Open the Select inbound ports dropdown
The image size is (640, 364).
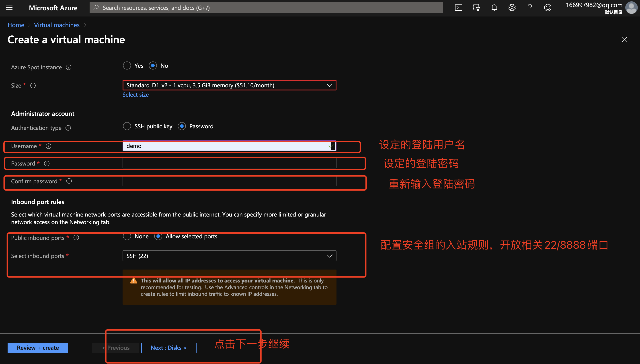(229, 256)
